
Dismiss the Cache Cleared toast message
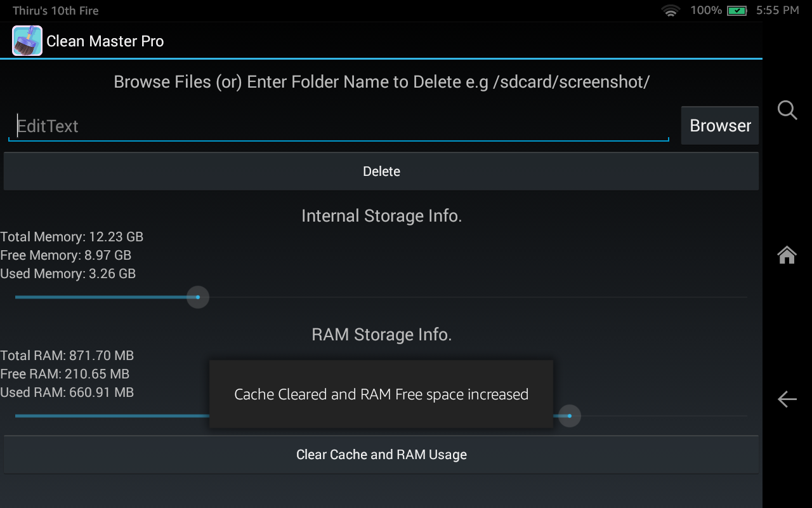click(381, 394)
